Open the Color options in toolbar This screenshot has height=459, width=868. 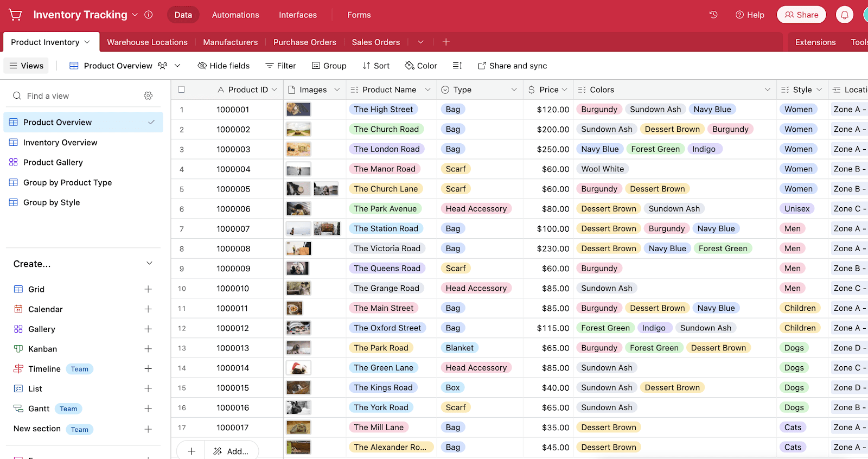click(421, 66)
